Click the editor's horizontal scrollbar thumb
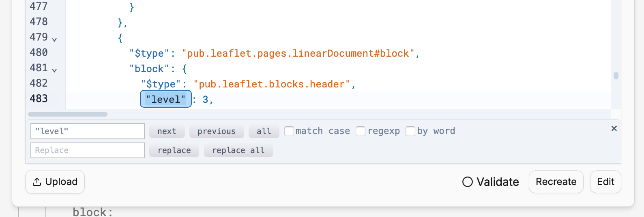This screenshot has width=644, height=217. pyautogui.click(x=68, y=114)
